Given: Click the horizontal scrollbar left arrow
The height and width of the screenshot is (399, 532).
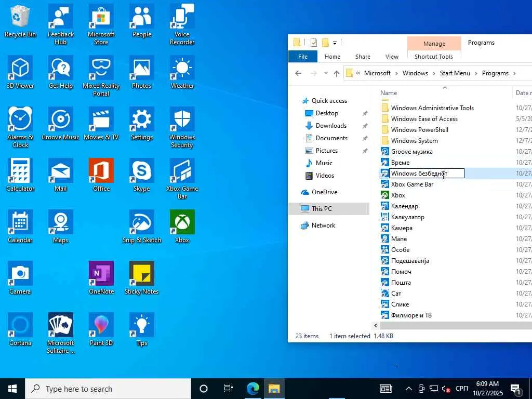Looking at the screenshot, I should coord(375,325).
